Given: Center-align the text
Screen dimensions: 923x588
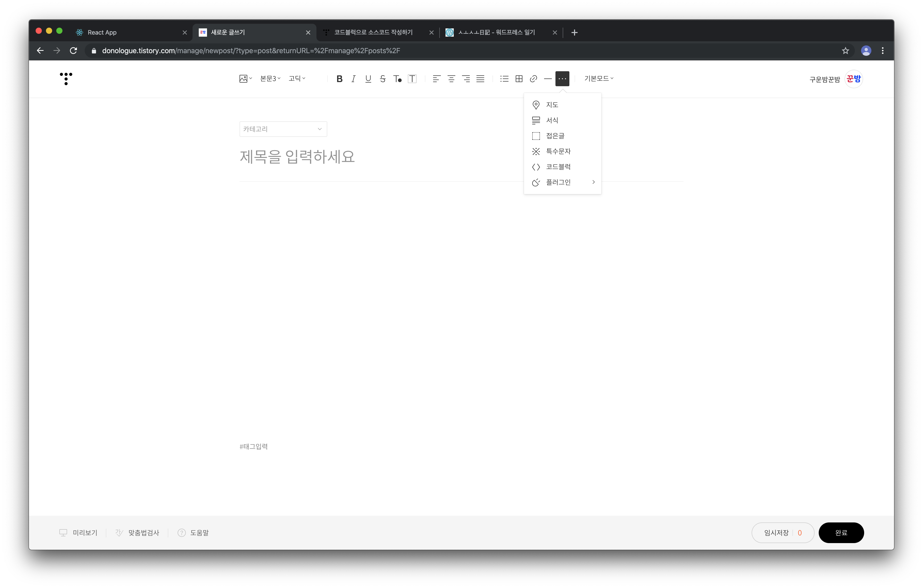Looking at the screenshot, I should (451, 79).
